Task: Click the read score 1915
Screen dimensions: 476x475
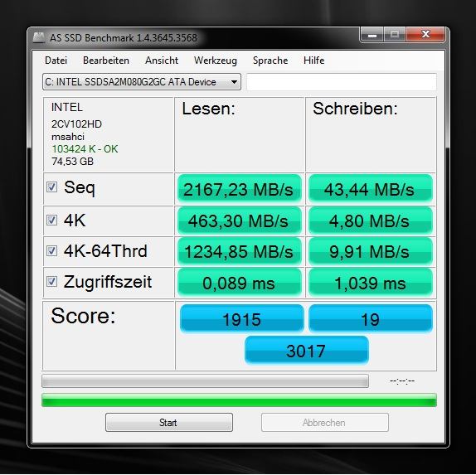Action: [241, 318]
